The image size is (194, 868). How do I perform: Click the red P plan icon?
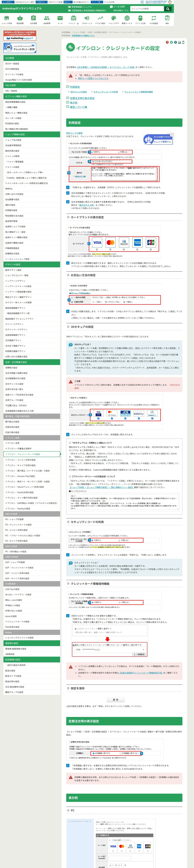pyautogui.click(x=167, y=42)
